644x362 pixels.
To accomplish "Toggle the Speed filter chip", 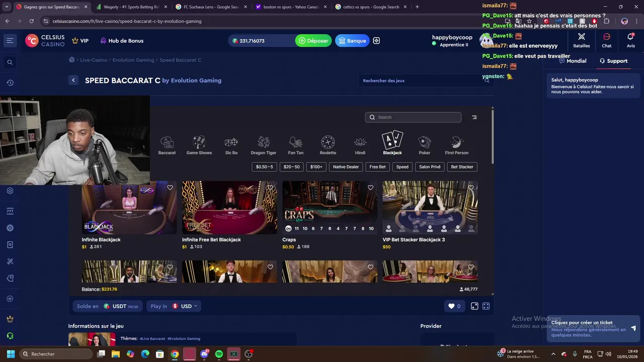I will click(x=403, y=167).
